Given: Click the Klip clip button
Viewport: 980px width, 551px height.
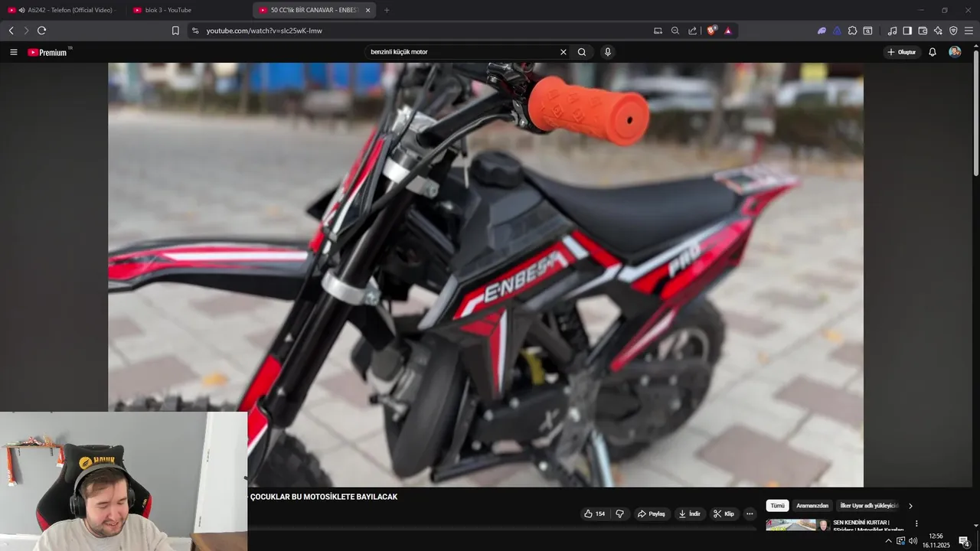Looking at the screenshot, I should [724, 514].
